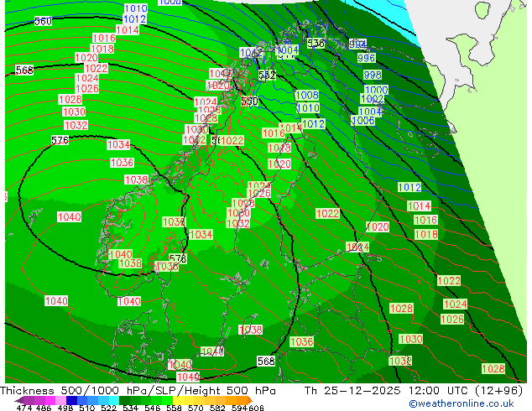Click the blue 1002 isobar label
The height and width of the screenshot is (411, 532).
[373, 99]
